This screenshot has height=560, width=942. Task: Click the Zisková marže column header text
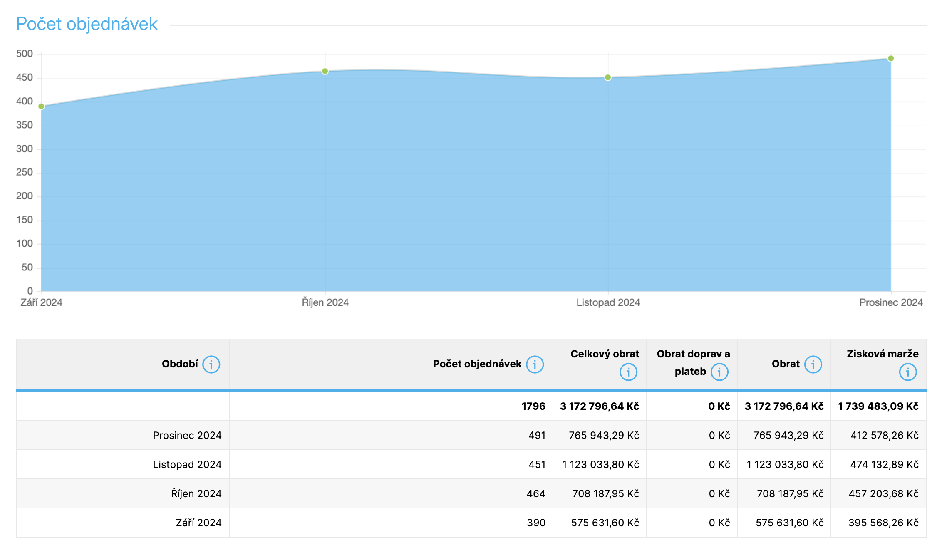(883, 354)
